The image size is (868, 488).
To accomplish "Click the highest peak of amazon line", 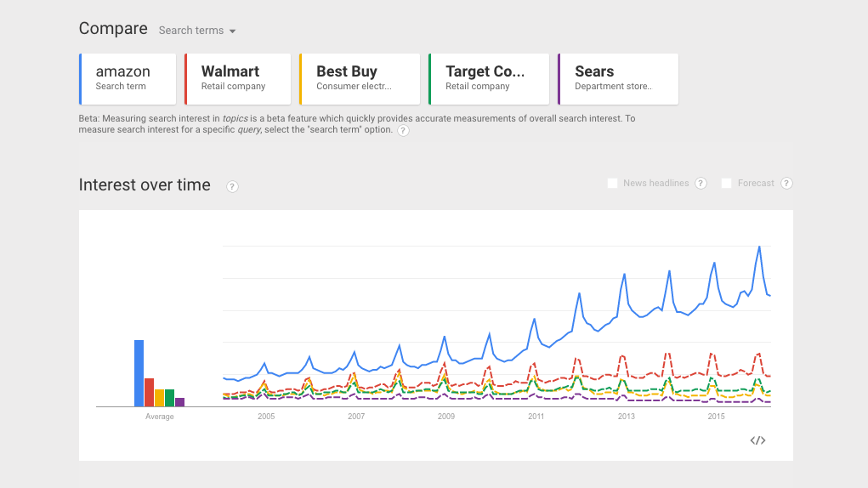I will coord(759,247).
